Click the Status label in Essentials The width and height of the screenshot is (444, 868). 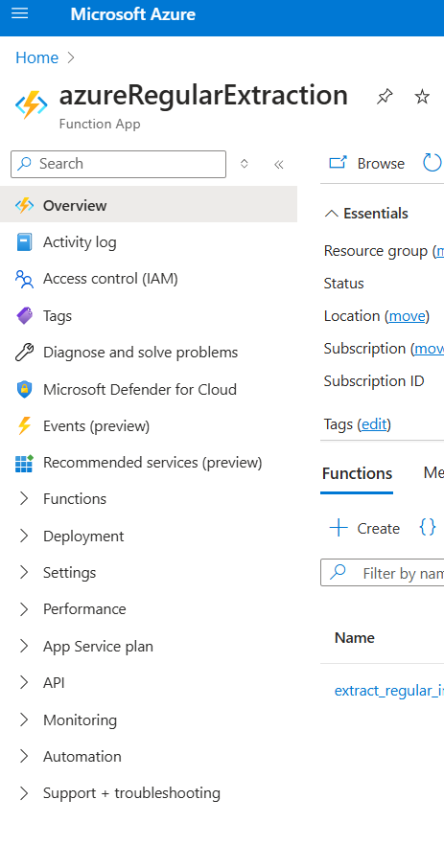[x=343, y=284]
